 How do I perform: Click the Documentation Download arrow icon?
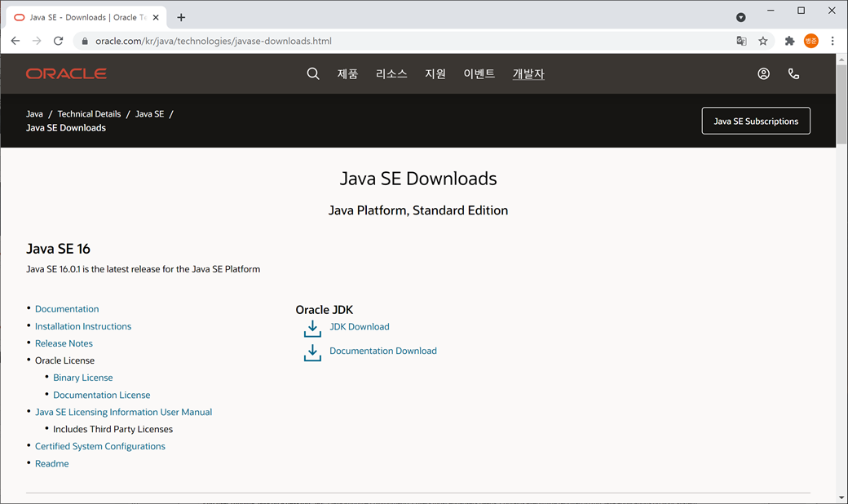312,352
